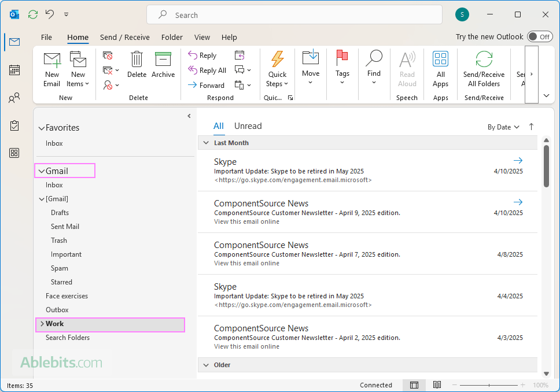
Task: Minimize the folder pane
Action: click(x=189, y=116)
